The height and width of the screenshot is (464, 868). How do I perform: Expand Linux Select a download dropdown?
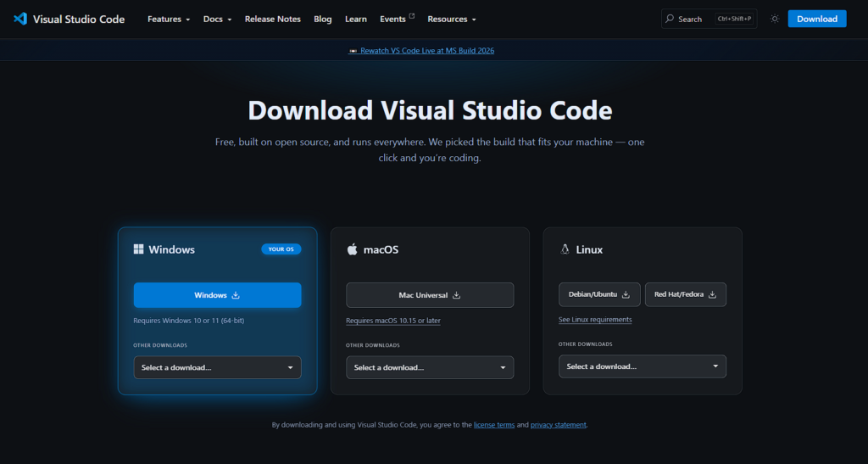643,366
